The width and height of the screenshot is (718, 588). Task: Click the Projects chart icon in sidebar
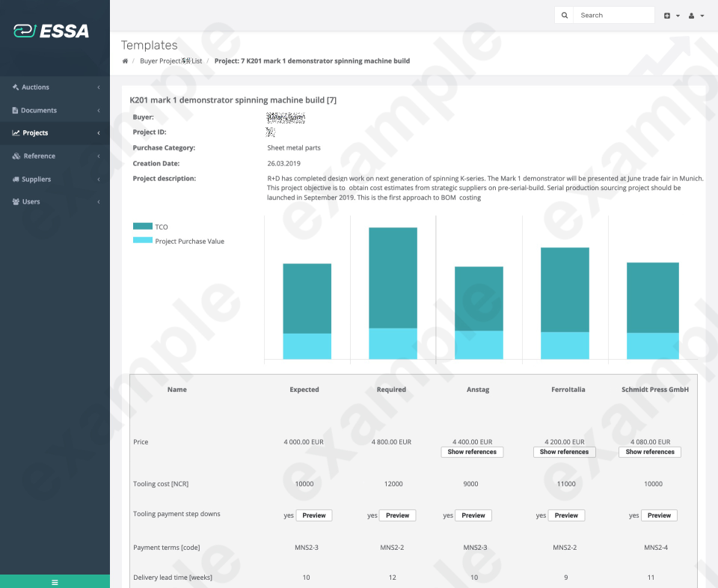tap(15, 132)
